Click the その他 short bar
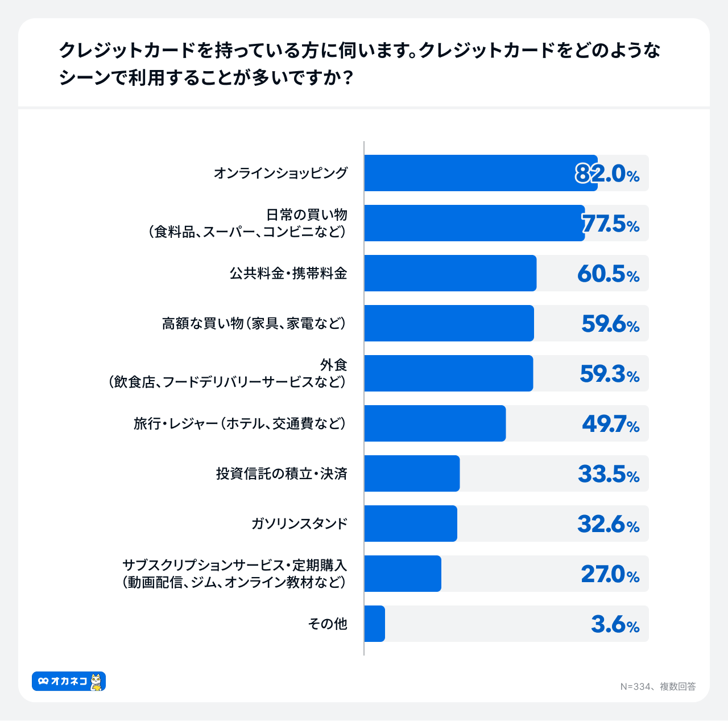The image size is (728, 721). (x=375, y=624)
